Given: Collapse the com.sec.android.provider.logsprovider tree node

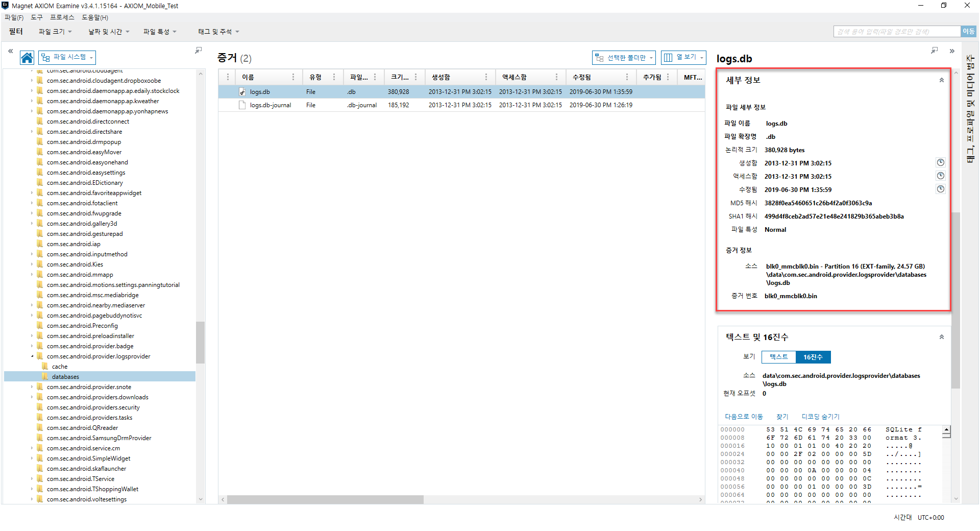Looking at the screenshot, I should point(32,356).
